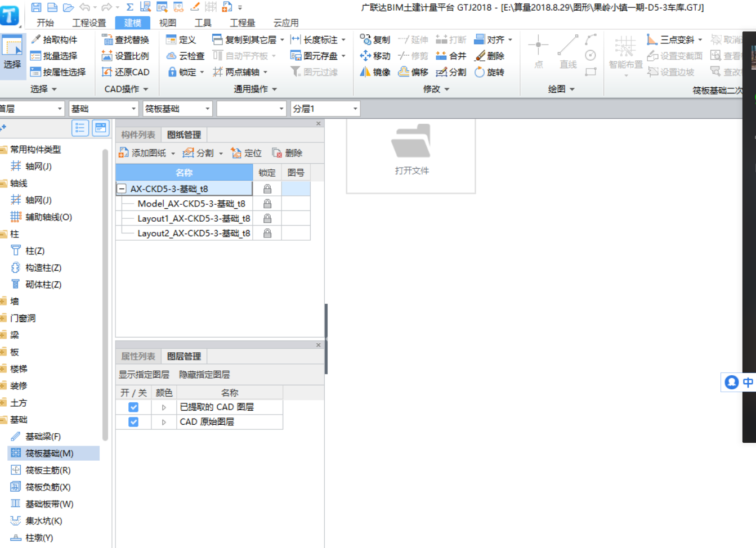756x548 pixels.
Task: Select the 镜像 mirror tool
Action: pyautogui.click(x=375, y=72)
